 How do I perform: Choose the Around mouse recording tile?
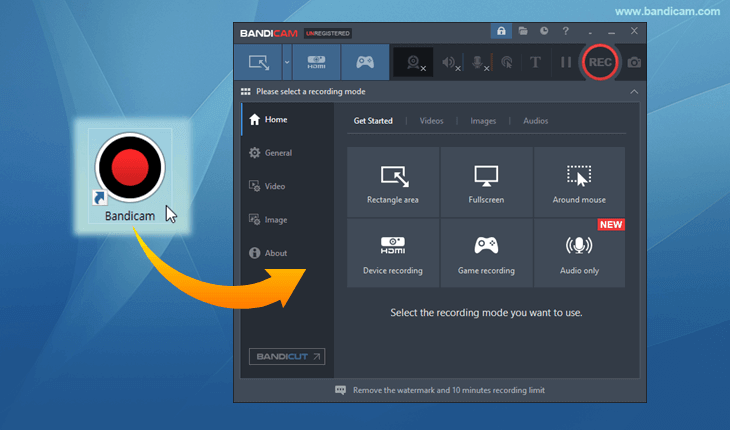[579, 182]
